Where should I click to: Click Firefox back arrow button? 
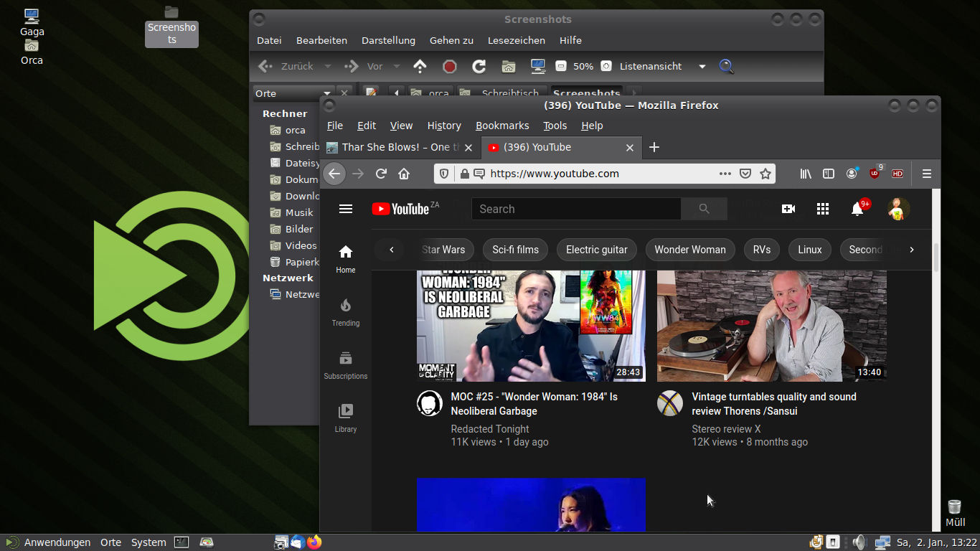pos(334,174)
